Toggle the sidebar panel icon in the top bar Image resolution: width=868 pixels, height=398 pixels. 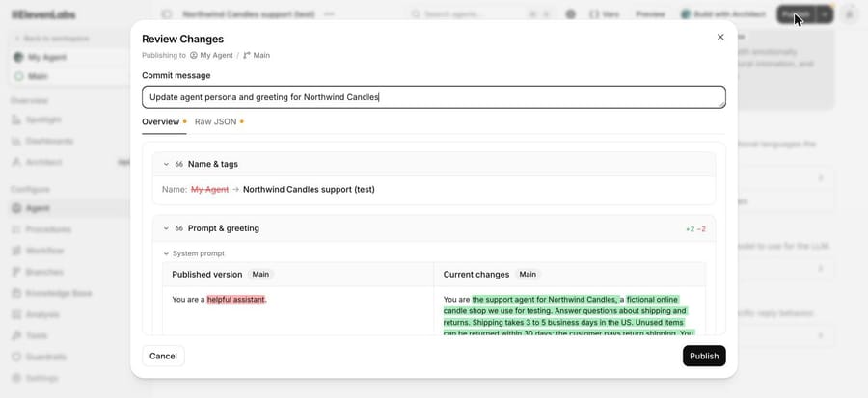tap(167, 14)
